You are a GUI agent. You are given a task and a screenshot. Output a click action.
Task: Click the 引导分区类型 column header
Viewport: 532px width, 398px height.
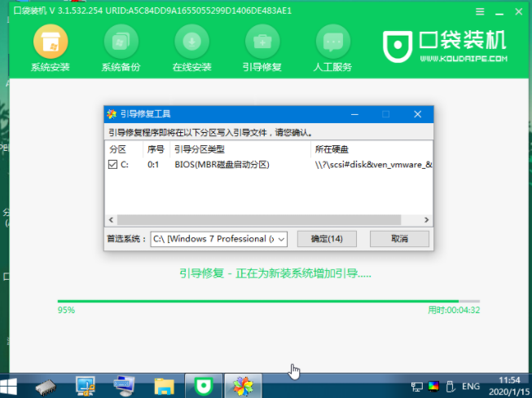tap(199, 149)
